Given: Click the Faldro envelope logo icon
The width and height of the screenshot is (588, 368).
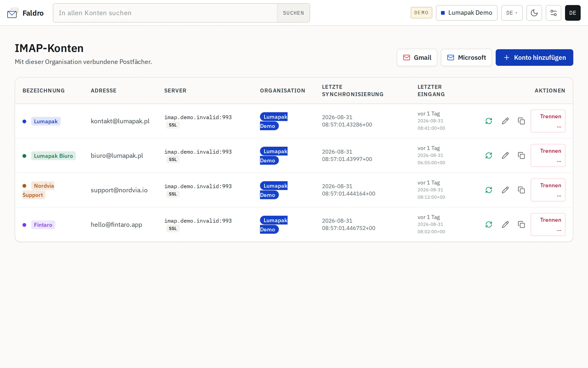Looking at the screenshot, I should point(13,13).
